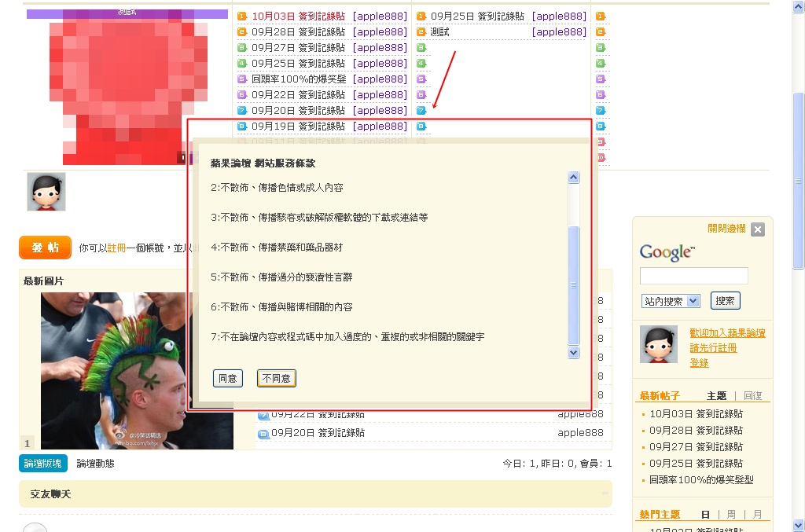Screen dimensions: 805x532
Task: Click rank 3 icon beside 09月27日 post
Action: 242,48
